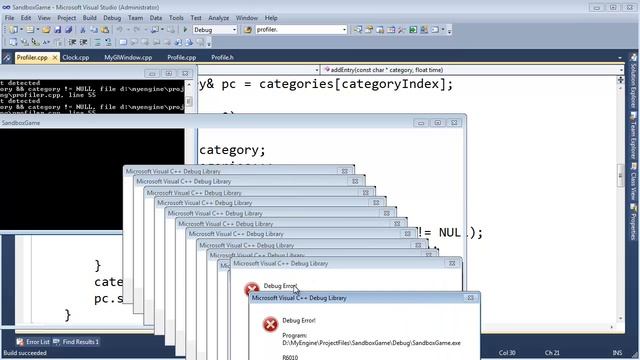Open the New Project dropdown arrow

[21, 30]
